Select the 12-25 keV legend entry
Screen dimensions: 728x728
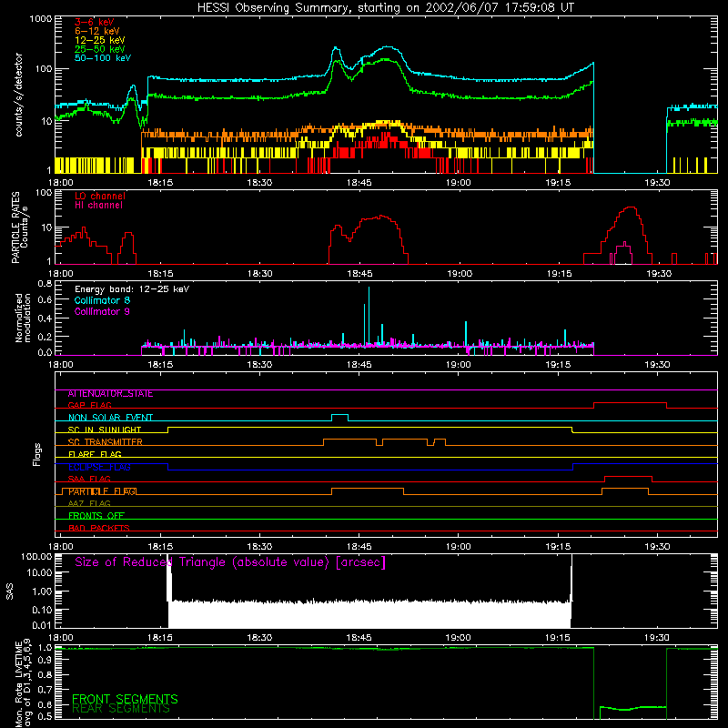[100, 40]
